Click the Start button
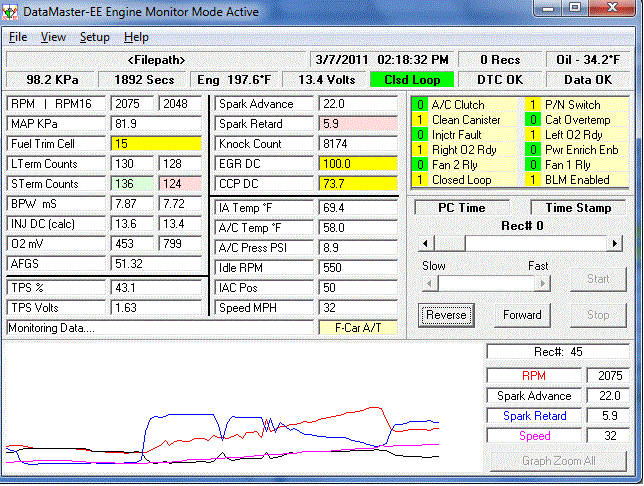Image resolution: width=644 pixels, height=486 pixels. 598,279
